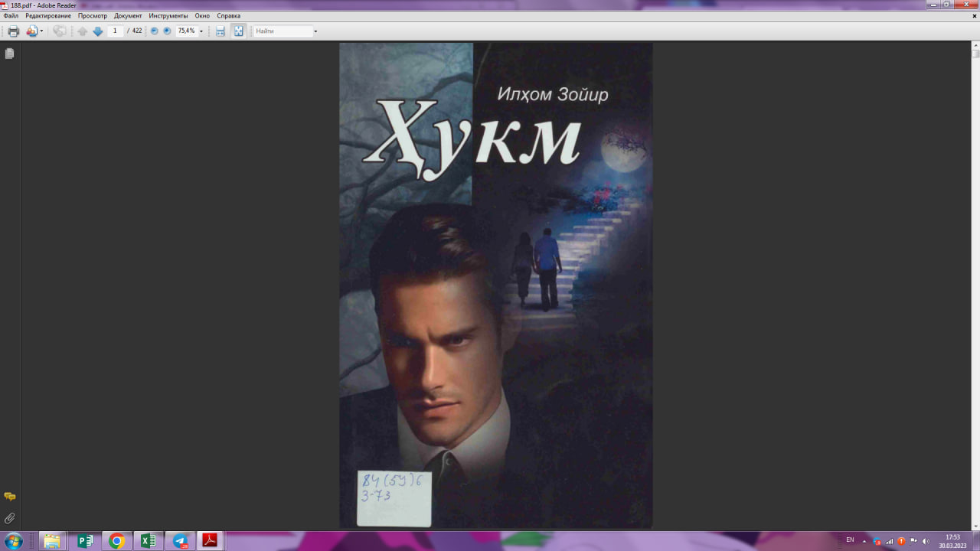Click the Print document icon
The height and width of the screenshot is (551, 980).
coord(12,31)
